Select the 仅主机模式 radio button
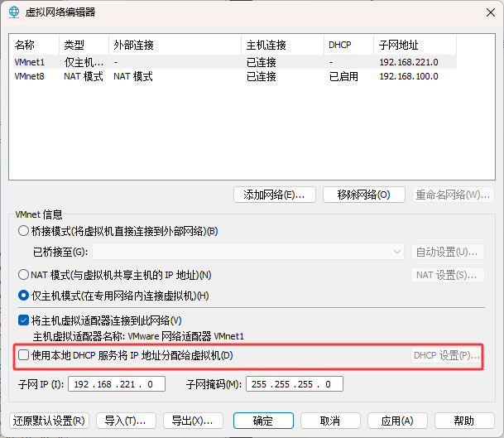 click(23, 296)
